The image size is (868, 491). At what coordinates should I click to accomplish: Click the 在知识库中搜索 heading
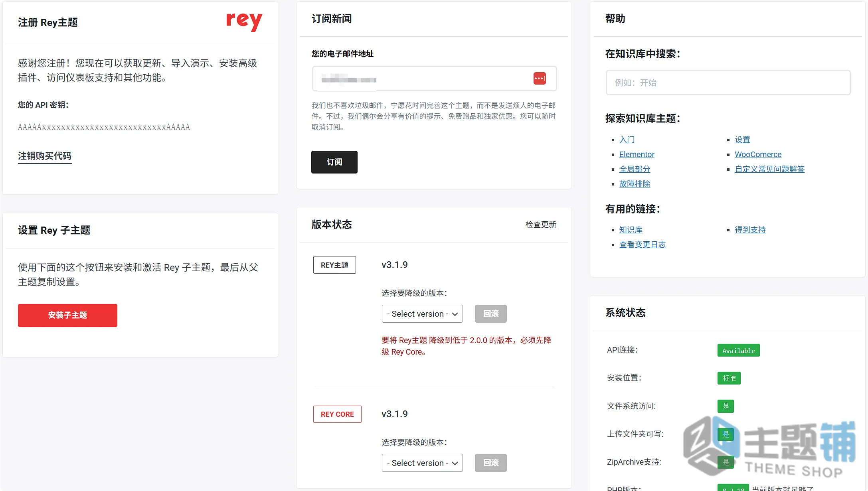coord(643,54)
